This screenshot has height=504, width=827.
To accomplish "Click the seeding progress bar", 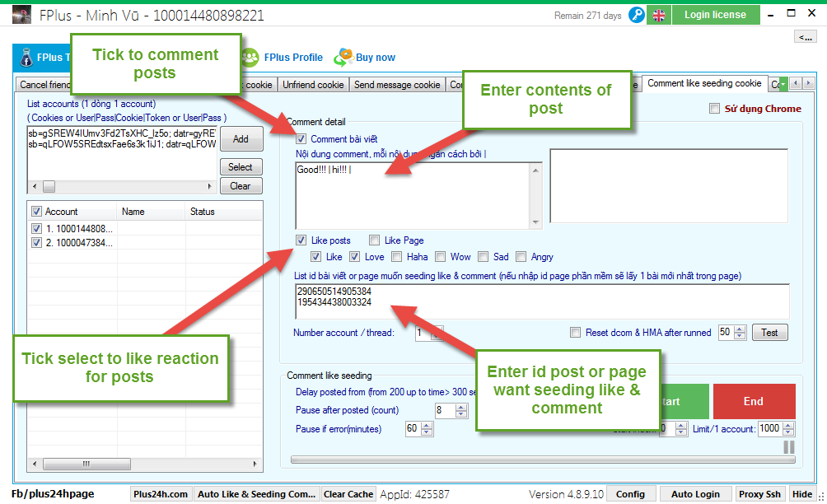I will coord(543,460).
